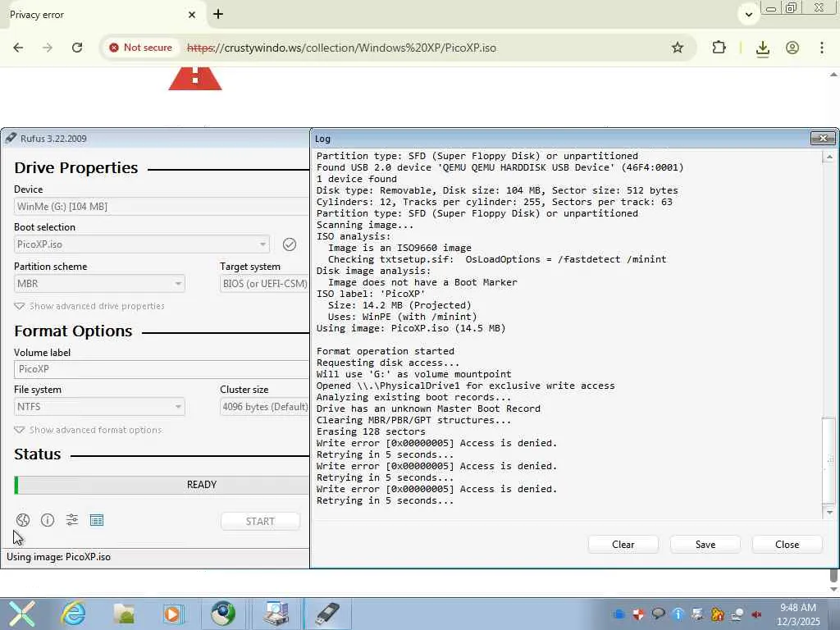This screenshot has width=840, height=630.
Task: Save the log to file
Action: tap(705, 545)
